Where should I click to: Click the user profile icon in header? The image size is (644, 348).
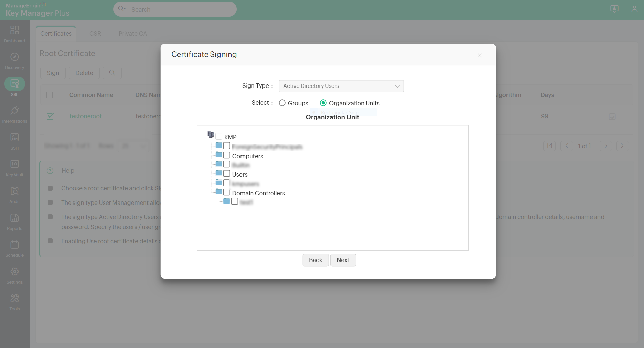coord(634,9)
